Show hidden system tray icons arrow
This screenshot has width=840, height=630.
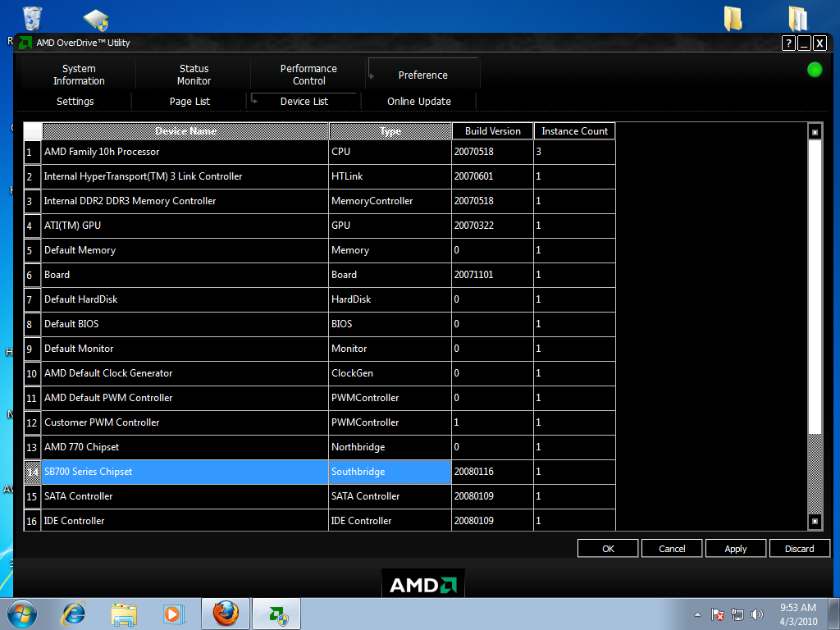[x=697, y=614]
